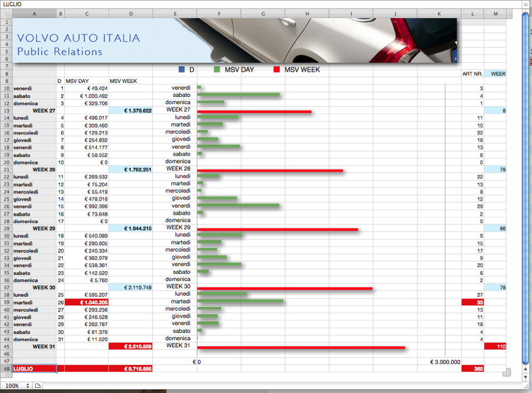Screen dimensions: 532x393
Task: Click the scroll up arrow in vertical scrollbar
Action: point(526,370)
